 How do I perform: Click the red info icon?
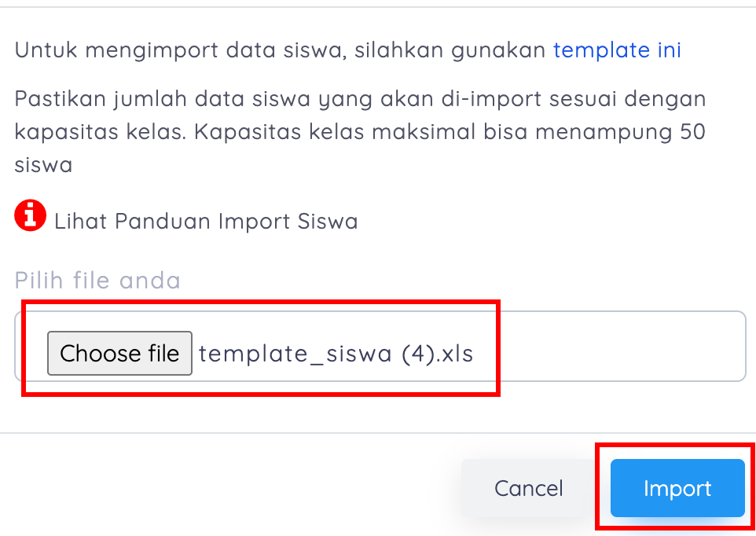[x=30, y=216]
